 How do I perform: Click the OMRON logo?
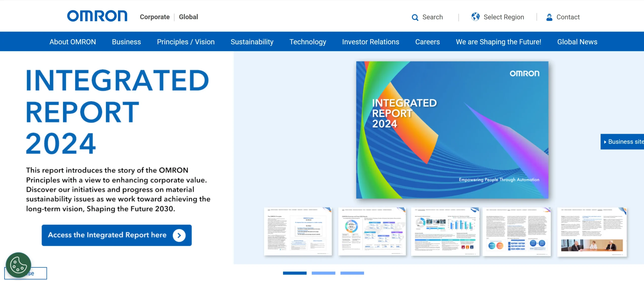(97, 16)
